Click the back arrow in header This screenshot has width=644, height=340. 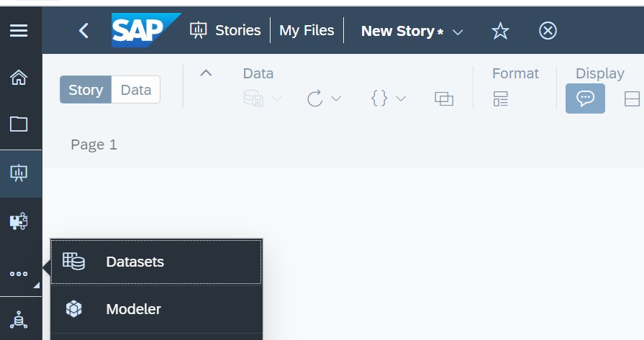83,31
